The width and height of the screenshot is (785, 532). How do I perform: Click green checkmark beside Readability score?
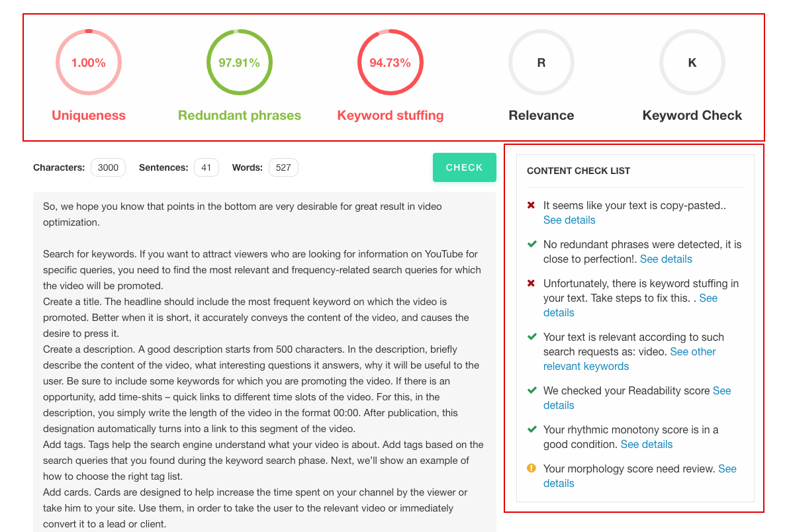click(531, 390)
